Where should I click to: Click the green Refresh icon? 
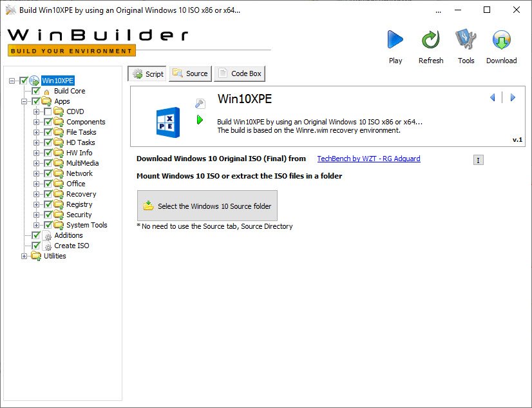point(430,40)
